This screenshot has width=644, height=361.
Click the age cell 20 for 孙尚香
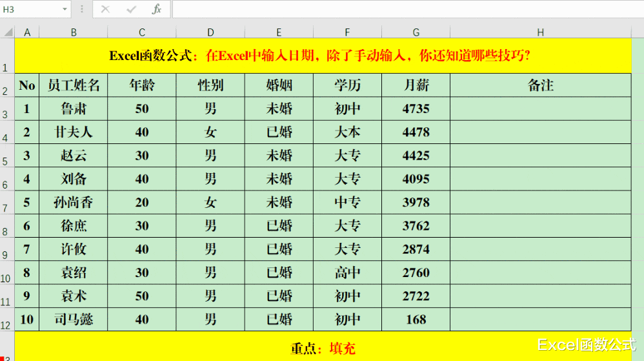tap(142, 202)
